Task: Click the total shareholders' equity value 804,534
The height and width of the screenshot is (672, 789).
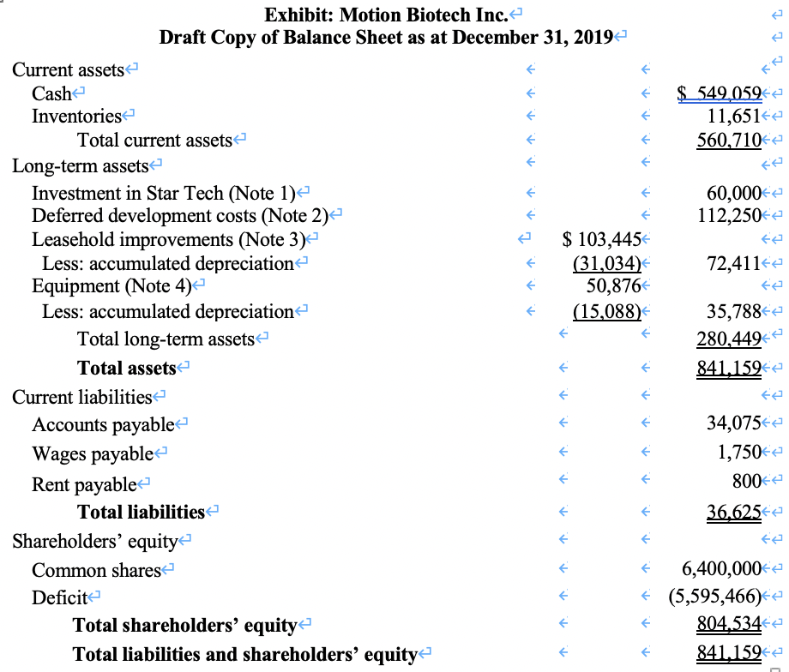Action: [x=729, y=624]
